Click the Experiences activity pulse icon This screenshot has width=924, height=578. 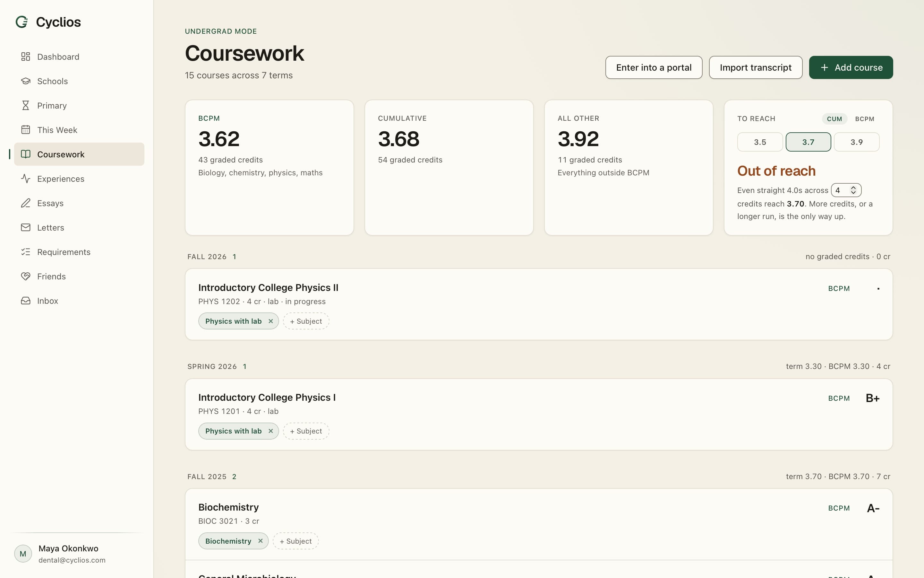click(x=26, y=179)
